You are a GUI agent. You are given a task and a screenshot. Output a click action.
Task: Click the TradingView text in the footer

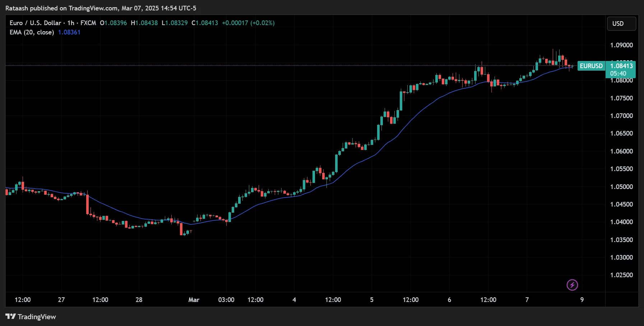[37, 317]
